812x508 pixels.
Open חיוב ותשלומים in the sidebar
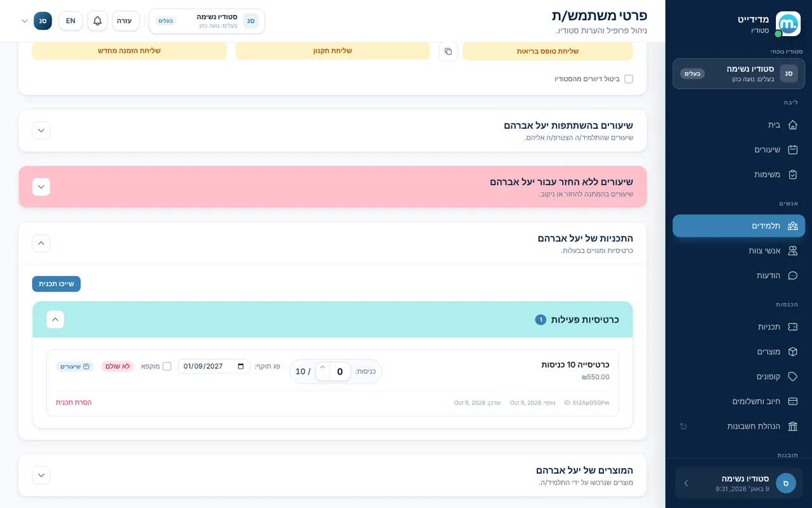[x=739, y=401]
